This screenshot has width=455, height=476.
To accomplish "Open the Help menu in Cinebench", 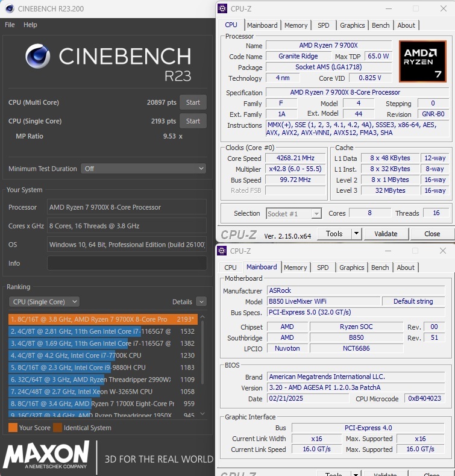I will click(x=30, y=25).
